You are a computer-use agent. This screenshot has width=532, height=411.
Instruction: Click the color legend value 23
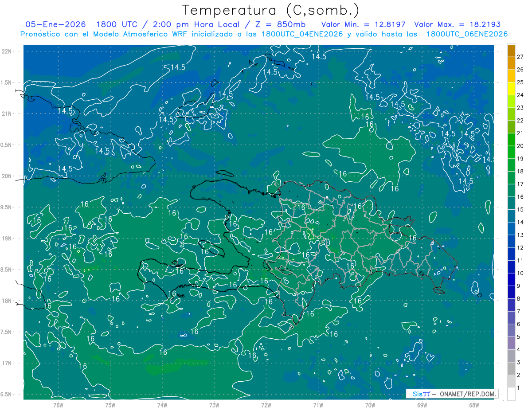pyautogui.click(x=520, y=108)
